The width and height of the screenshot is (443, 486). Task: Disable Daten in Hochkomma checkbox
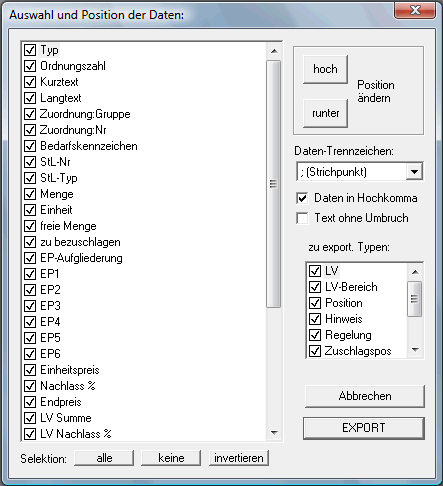[302, 198]
